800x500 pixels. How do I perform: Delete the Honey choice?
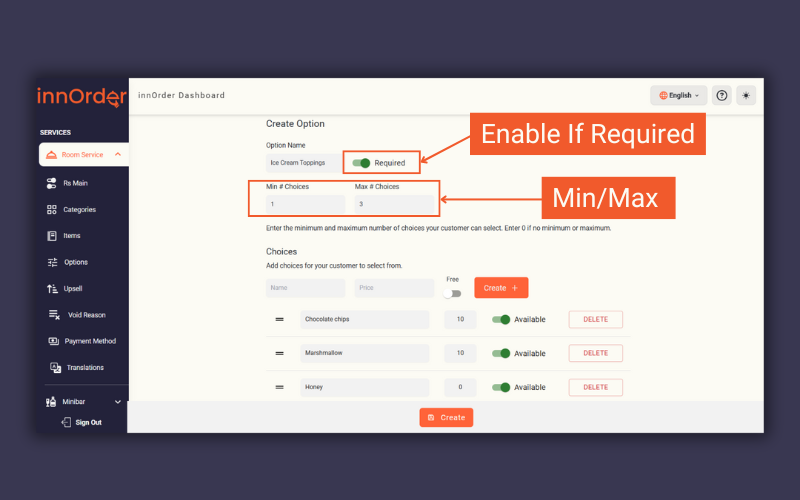pos(595,387)
